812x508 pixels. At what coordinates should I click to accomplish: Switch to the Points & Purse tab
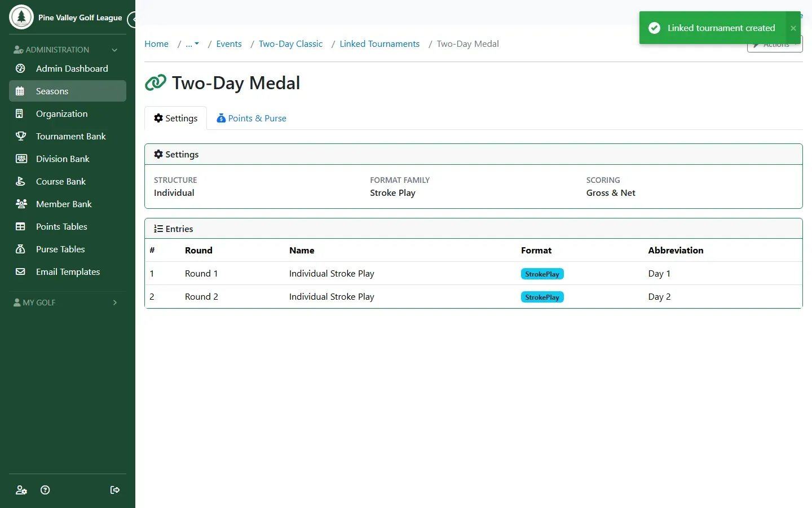(251, 118)
